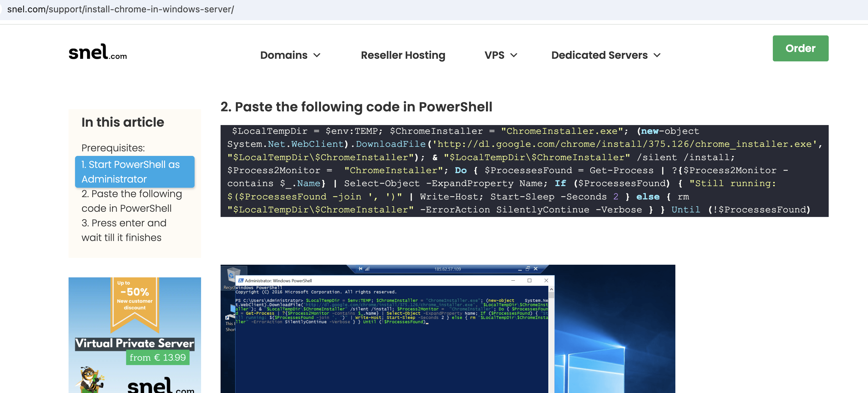This screenshot has height=393, width=868.
Task: Open the Virtual Private Server ad banner
Action: click(135, 335)
